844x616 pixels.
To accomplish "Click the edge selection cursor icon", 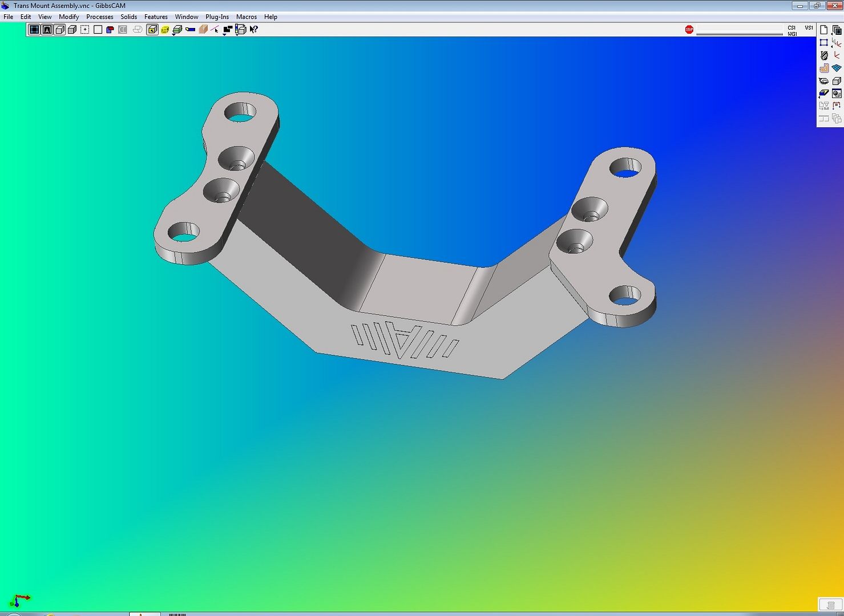I will click(x=215, y=30).
